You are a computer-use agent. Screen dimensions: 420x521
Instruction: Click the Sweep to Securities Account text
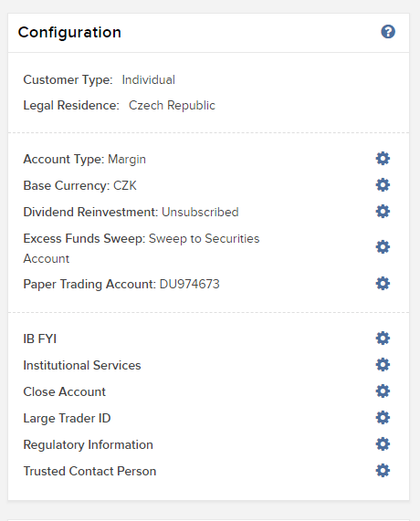point(142,248)
